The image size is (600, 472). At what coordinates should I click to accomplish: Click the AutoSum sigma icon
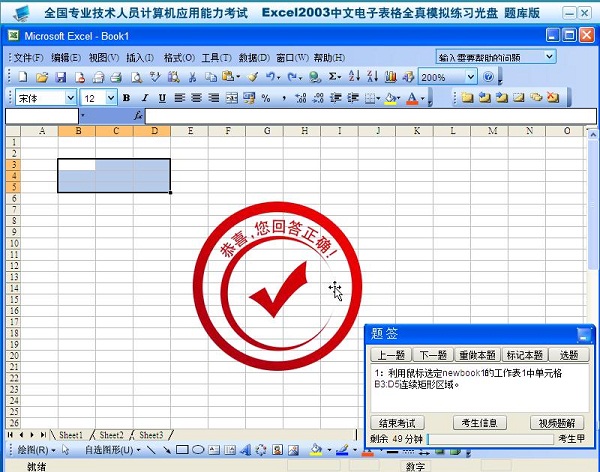333,77
